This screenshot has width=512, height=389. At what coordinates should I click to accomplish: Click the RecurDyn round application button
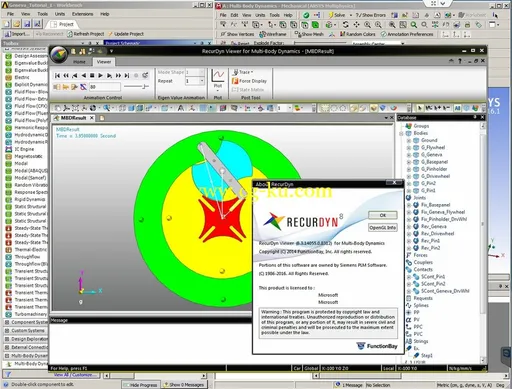(59, 55)
